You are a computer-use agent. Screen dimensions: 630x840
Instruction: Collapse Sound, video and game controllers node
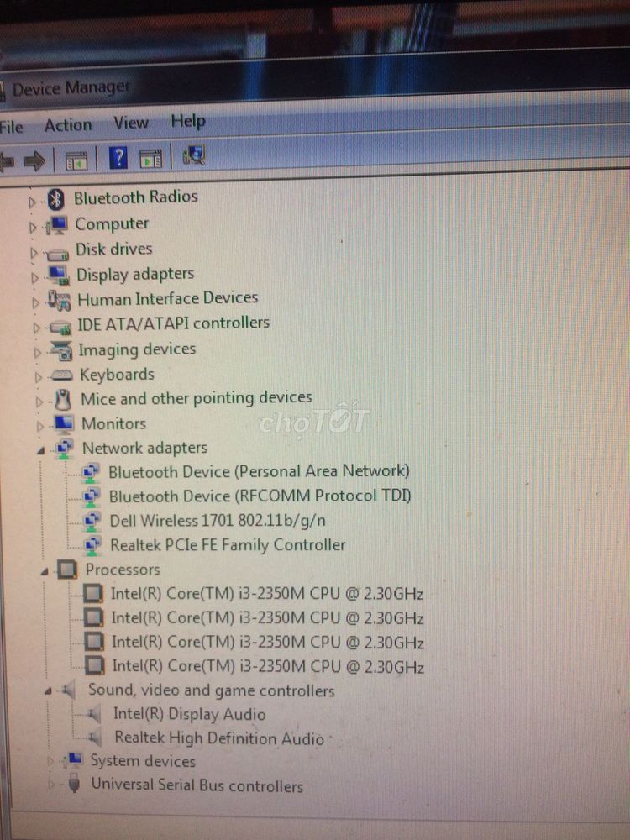point(49,691)
